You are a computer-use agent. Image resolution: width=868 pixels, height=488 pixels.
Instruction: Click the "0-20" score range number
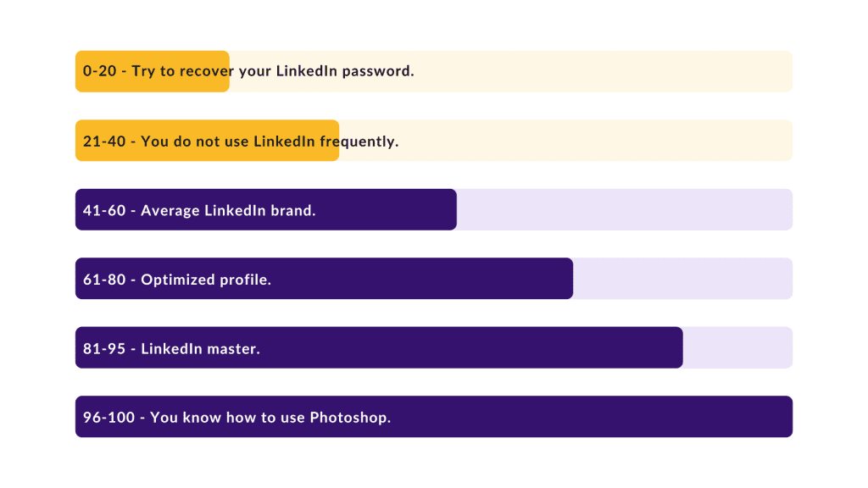tap(100, 71)
